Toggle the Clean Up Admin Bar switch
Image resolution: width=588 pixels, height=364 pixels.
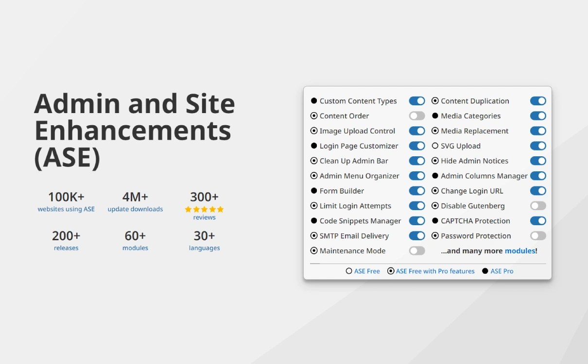[417, 161]
